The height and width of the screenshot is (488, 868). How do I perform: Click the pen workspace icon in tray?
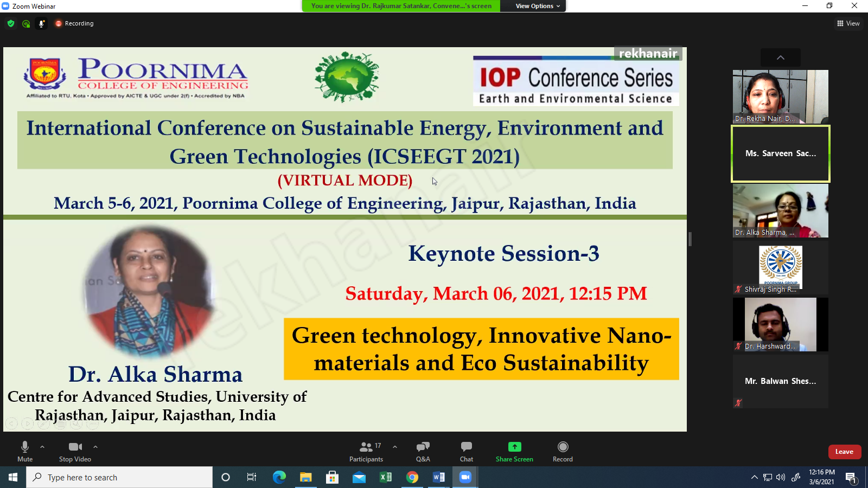[796, 477]
